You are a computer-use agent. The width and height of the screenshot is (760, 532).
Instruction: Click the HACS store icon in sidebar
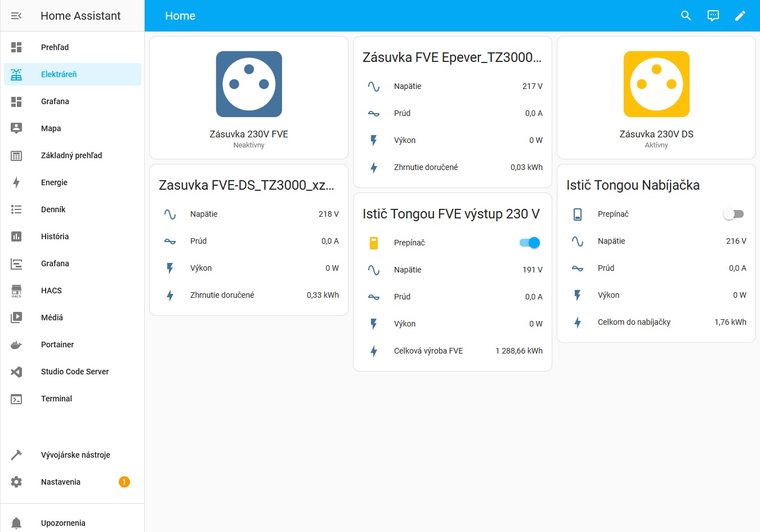[16, 290]
